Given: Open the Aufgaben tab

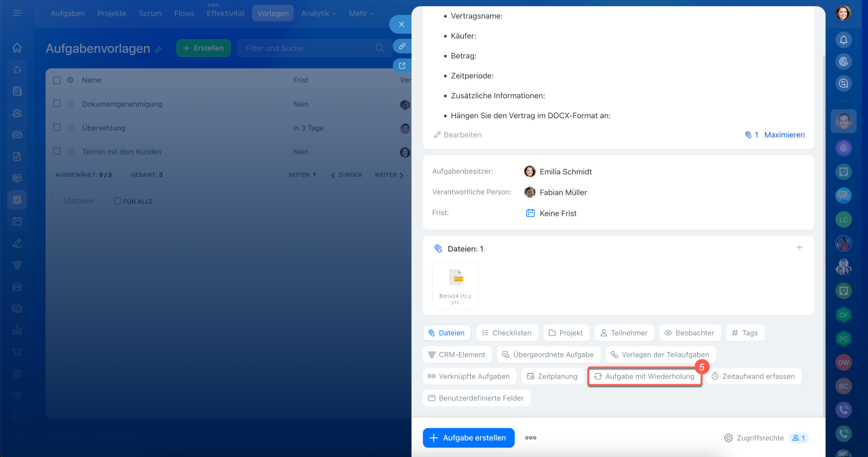Looking at the screenshot, I should (68, 14).
